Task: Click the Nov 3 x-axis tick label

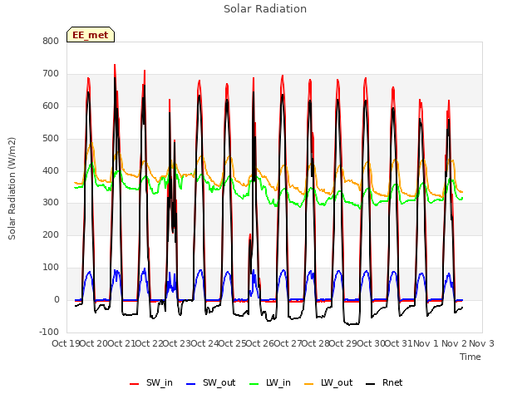Action: click(481, 343)
